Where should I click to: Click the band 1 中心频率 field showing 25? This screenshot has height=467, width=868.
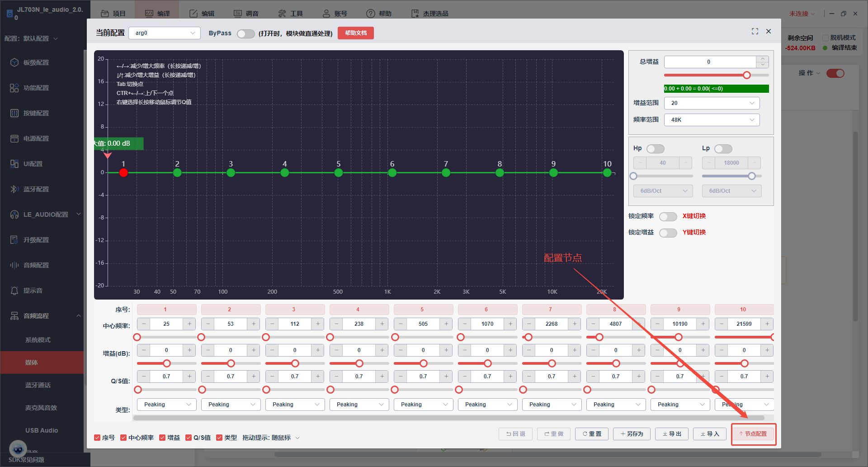coord(166,324)
